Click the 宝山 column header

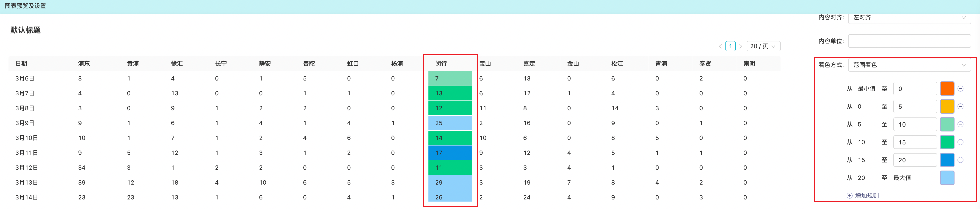[485, 64]
